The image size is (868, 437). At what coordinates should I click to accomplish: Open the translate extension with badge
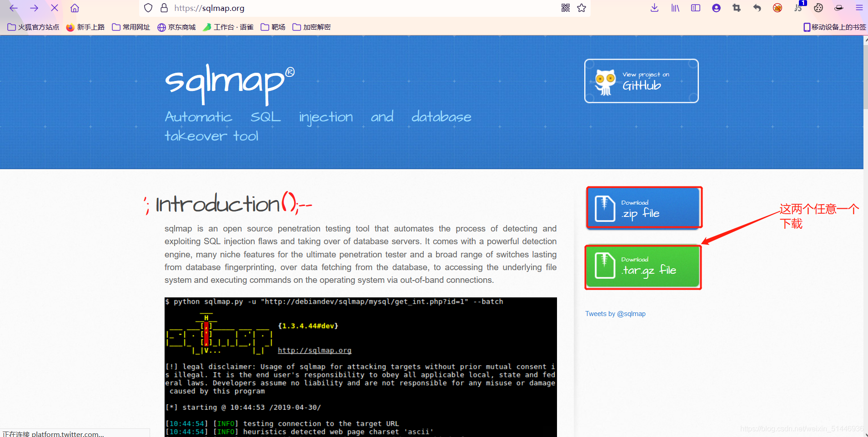(x=799, y=7)
